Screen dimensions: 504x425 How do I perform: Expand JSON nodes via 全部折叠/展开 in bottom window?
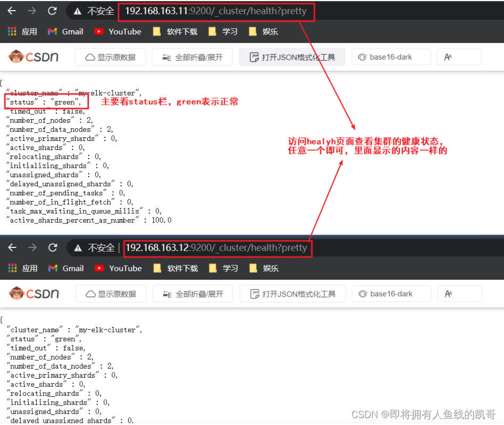192,293
